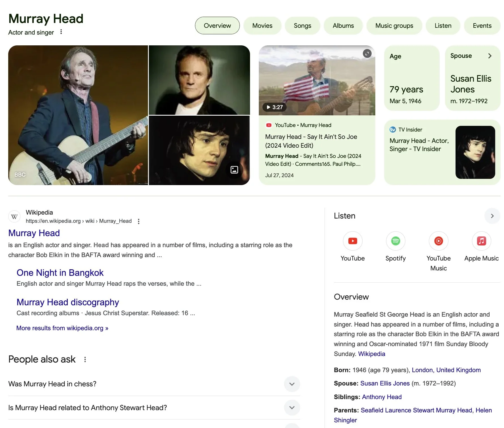Viewport: 504px width, 428px height.
Task: Open the United Kingdom link
Action: [458, 370]
